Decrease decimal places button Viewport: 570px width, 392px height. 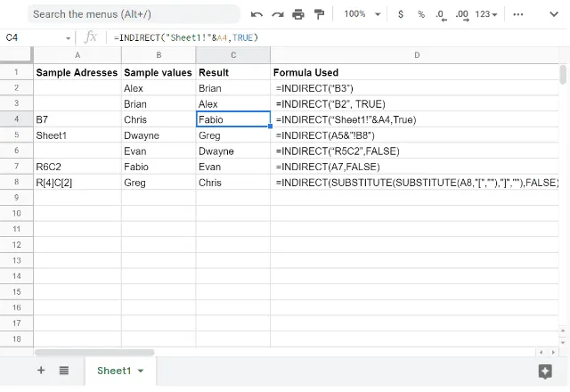(441, 14)
